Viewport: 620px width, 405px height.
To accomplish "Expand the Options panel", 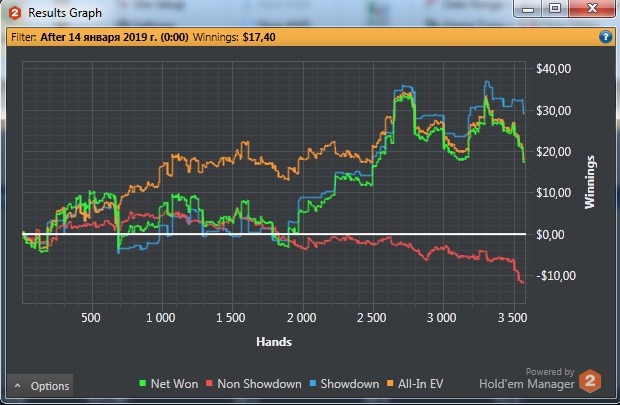I will [40, 386].
